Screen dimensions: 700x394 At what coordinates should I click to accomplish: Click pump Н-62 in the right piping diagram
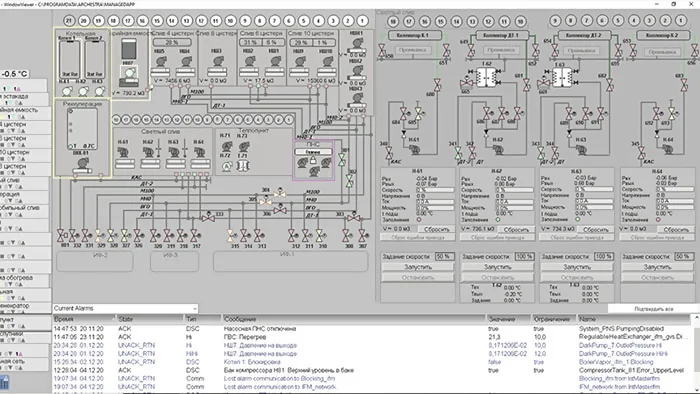point(498,149)
